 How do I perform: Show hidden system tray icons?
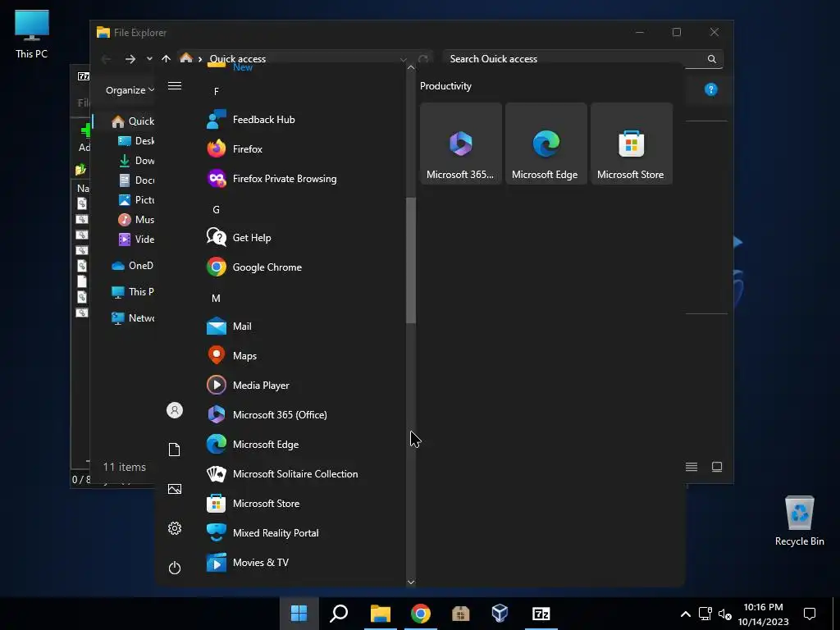[685, 614]
